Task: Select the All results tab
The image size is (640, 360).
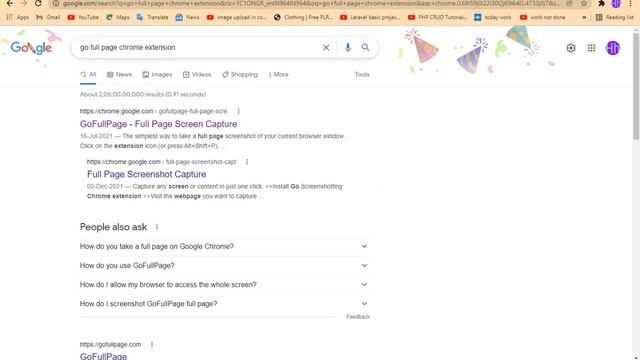Action: [88, 74]
